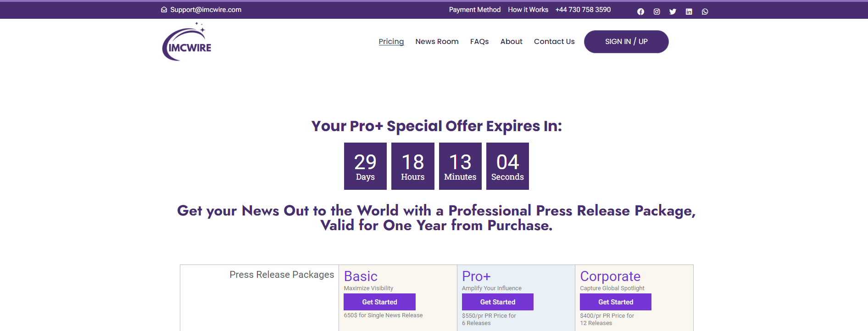
Task: Click the 'Get your News Out to the World' heading
Action: pyautogui.click(x=436, y=218)
